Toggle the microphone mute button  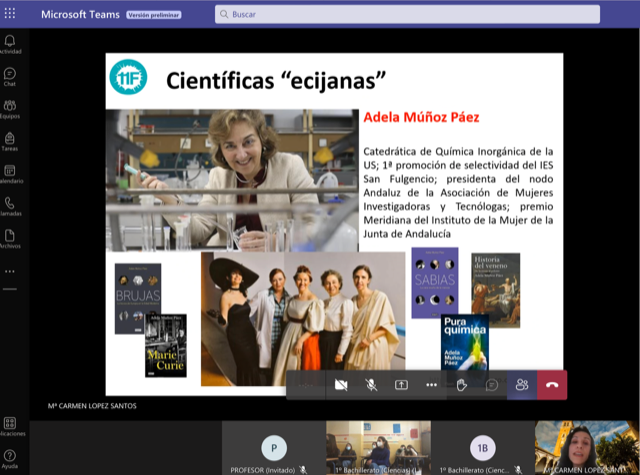point(371,385)
